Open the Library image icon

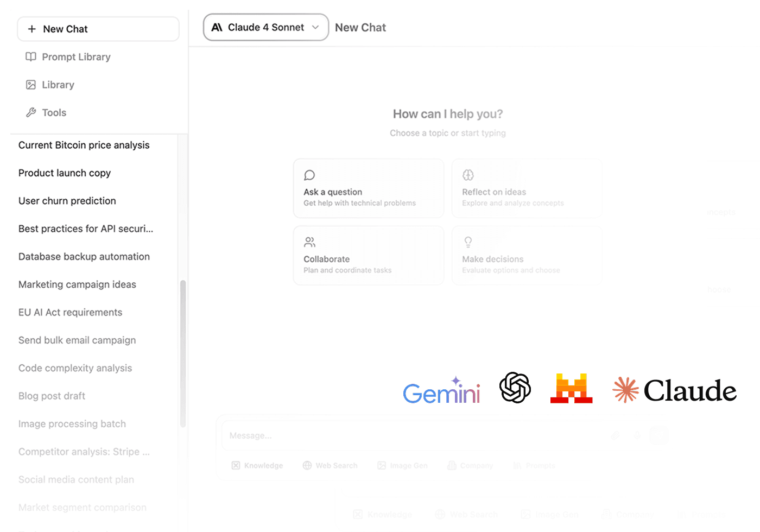pyautogui.click(x=31, y=85)
